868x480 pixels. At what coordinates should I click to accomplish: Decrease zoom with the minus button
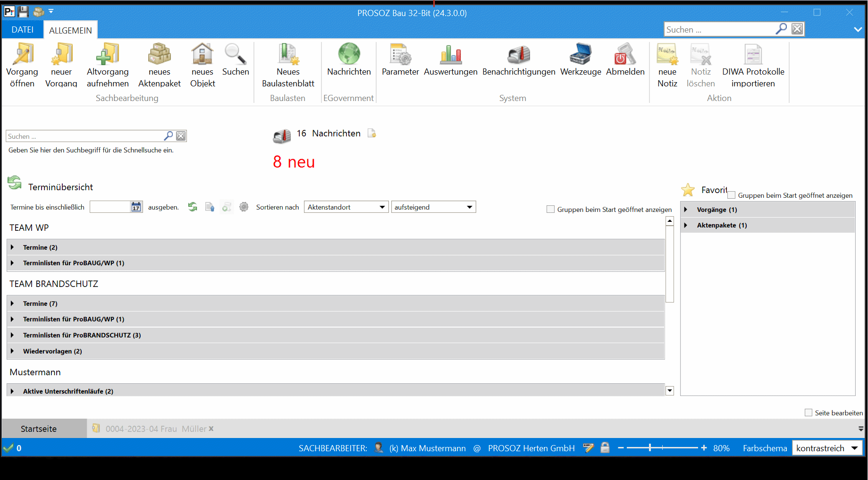[621, 447]
